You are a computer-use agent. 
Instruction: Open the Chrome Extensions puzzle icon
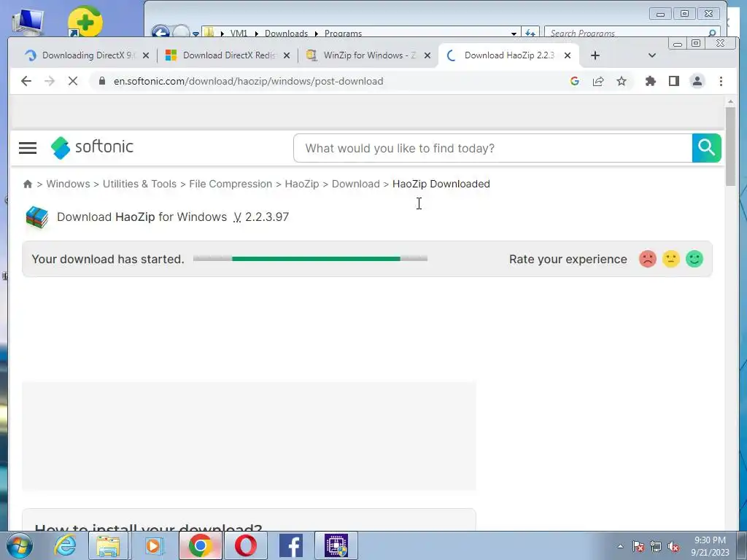[x=650, y=81]
